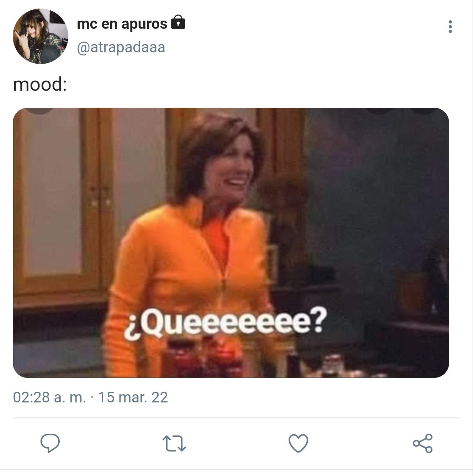
Task: Share the tweet using the share icon
Action: (x=422, y=443)
